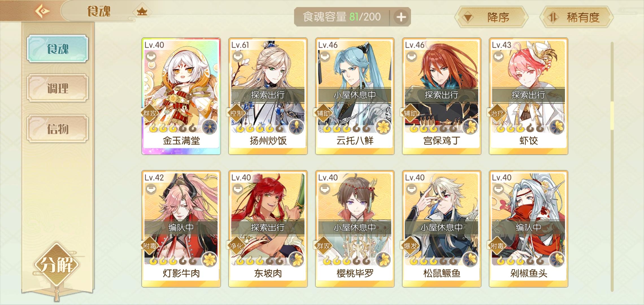Switch sort order with 降序 button

click(x=491, y=17)
